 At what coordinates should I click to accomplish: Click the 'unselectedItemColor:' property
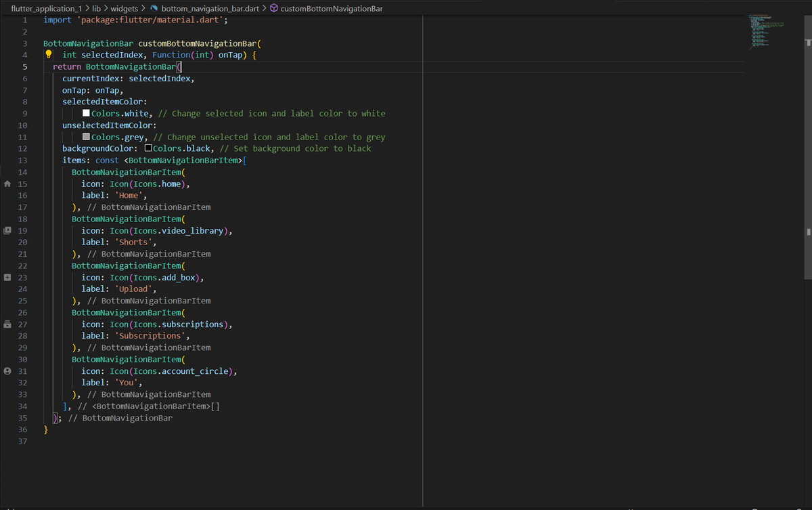(110, 125)
